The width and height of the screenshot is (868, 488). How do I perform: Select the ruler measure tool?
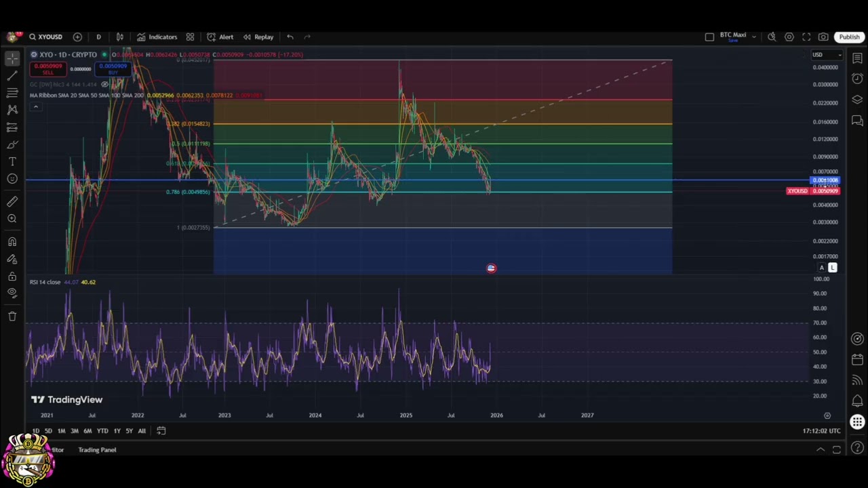coord(12,201)
